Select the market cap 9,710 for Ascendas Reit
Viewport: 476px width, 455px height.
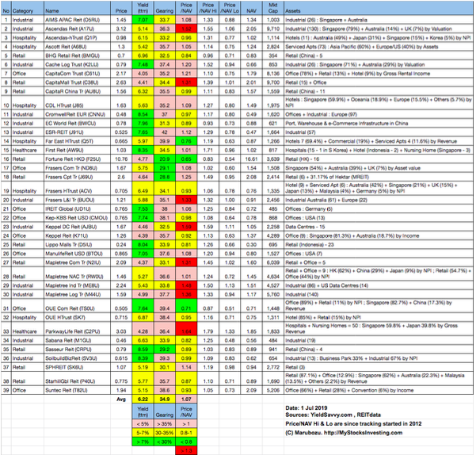pos(273,29)
